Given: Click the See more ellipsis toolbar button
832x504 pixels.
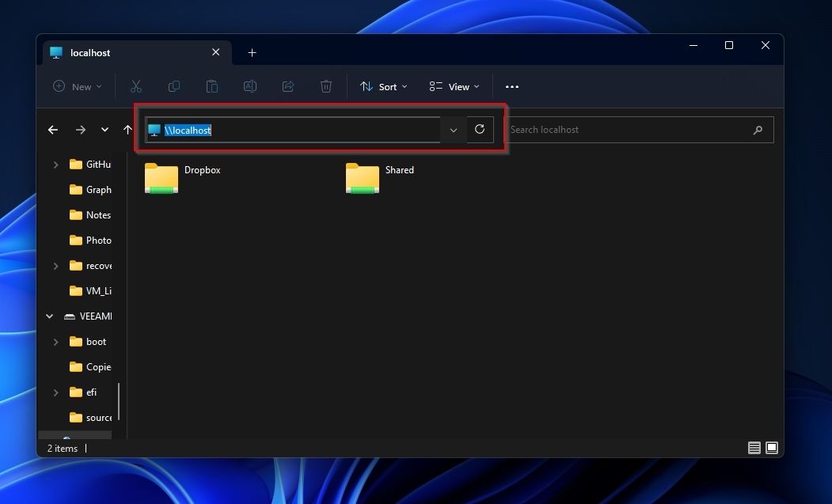Looking at the screenshot, I should 511,86.
